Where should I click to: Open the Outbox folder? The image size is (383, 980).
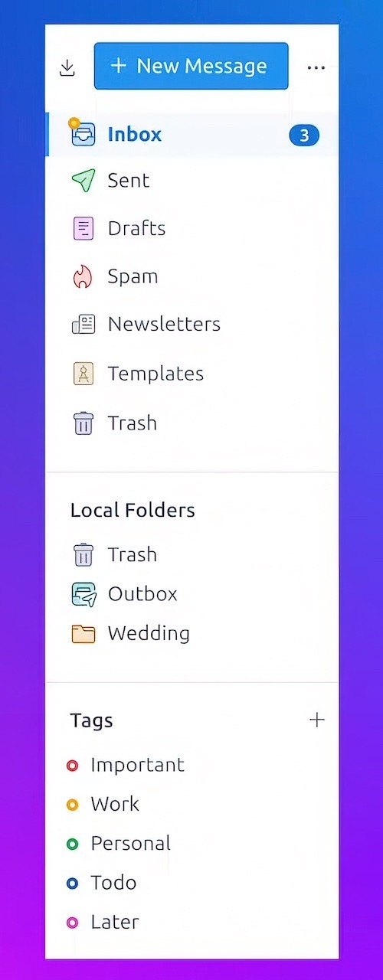191,594
